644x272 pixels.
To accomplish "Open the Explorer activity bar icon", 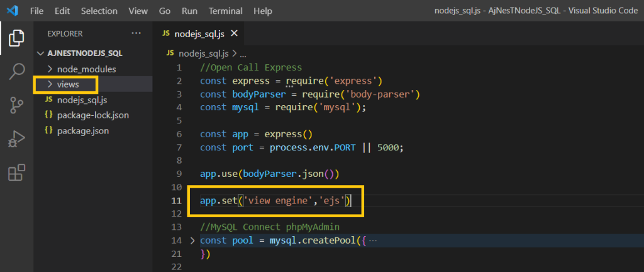I will pos(17,38).
